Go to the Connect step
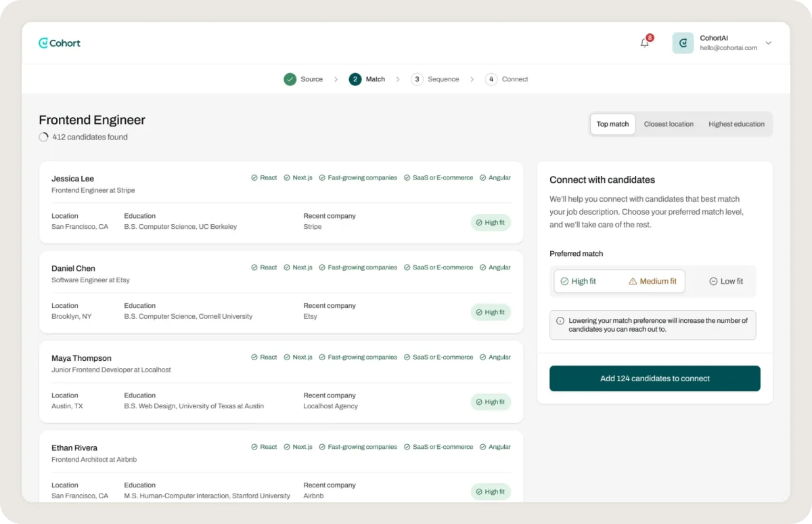This screenshot has height=524, width=812. coord(507,79)
